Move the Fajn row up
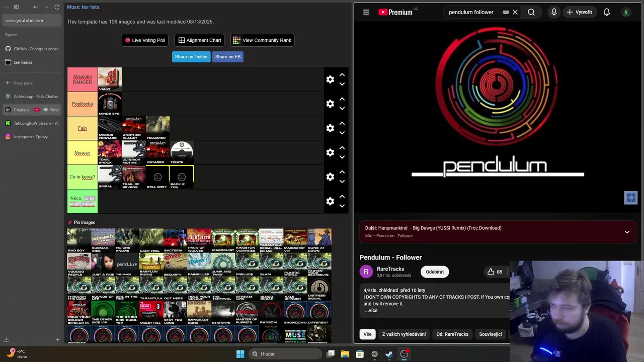The image size is (644, 362). click(x=342, y=124)
